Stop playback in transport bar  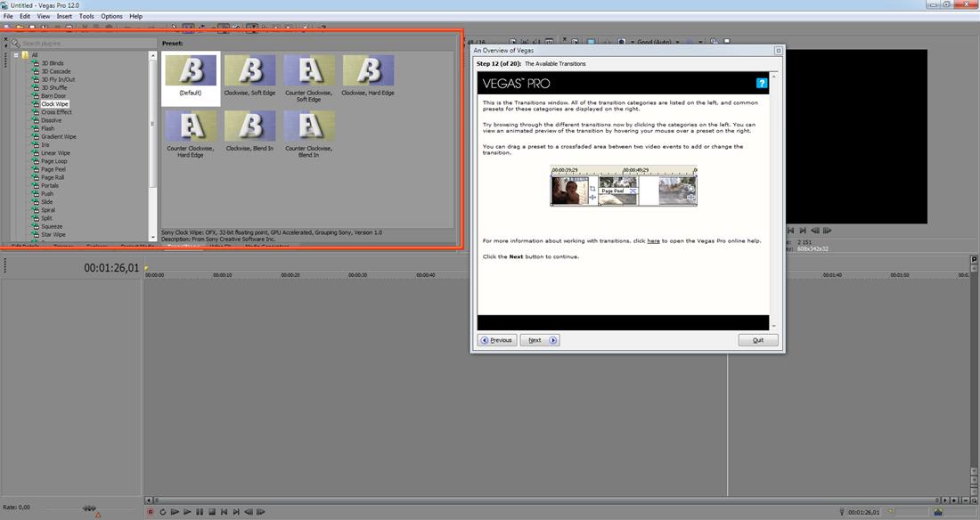(212, 512)
